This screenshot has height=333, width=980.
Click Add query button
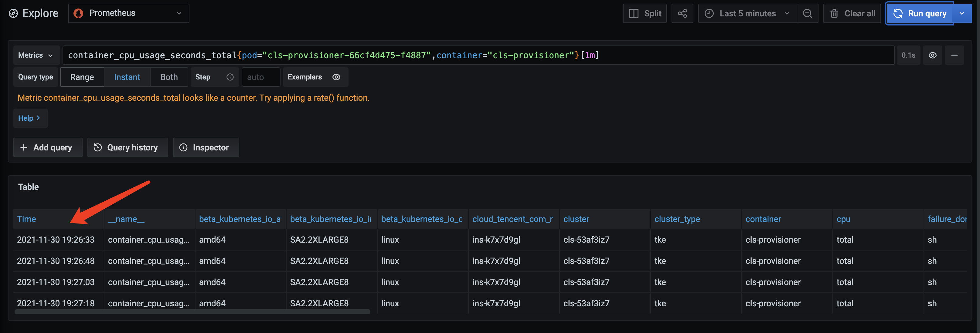pos(48,147)
